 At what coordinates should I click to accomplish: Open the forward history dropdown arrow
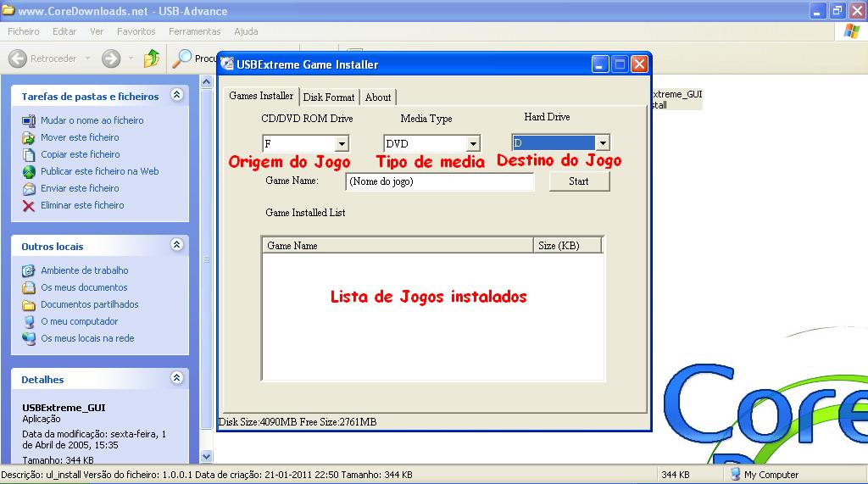[131, 58]
